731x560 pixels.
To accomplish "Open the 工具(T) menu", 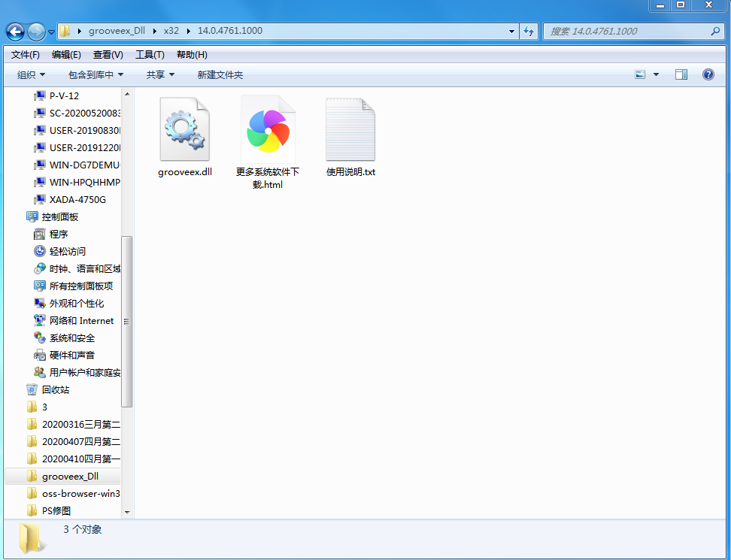I will click(150, 55).
